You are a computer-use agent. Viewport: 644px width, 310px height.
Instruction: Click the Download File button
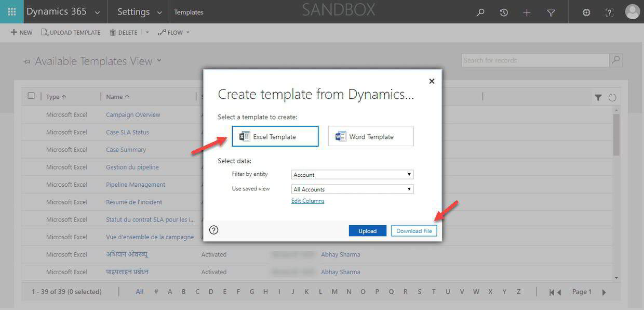pos(414,230)
